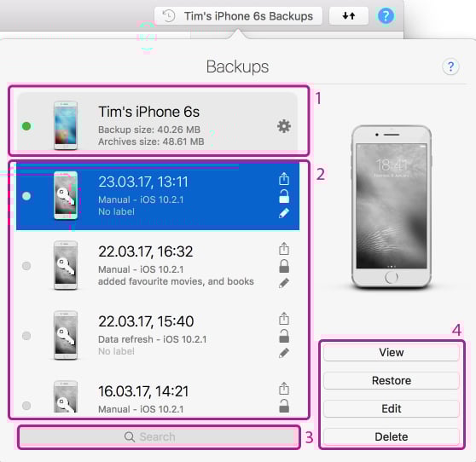Viewport: 476px width, 462px height.
Task: Select the "22.03.17, 16:32" backup title
Action: point(145,251)
